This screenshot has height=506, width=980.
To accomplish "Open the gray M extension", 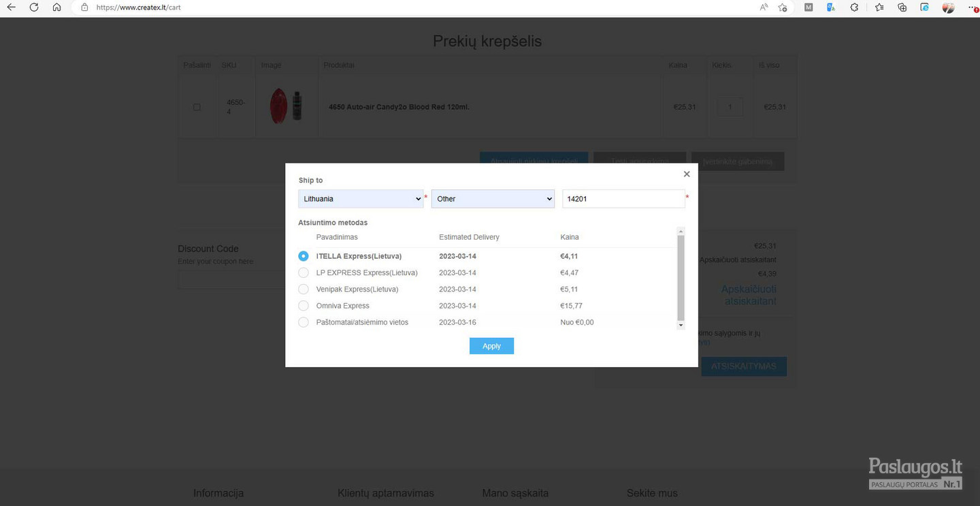I will pyautogui.click(x=808, y=7).
